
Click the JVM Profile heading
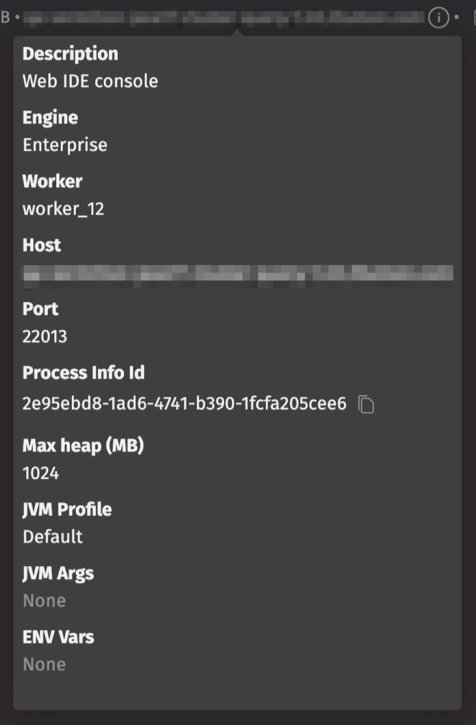pos(67,510)
